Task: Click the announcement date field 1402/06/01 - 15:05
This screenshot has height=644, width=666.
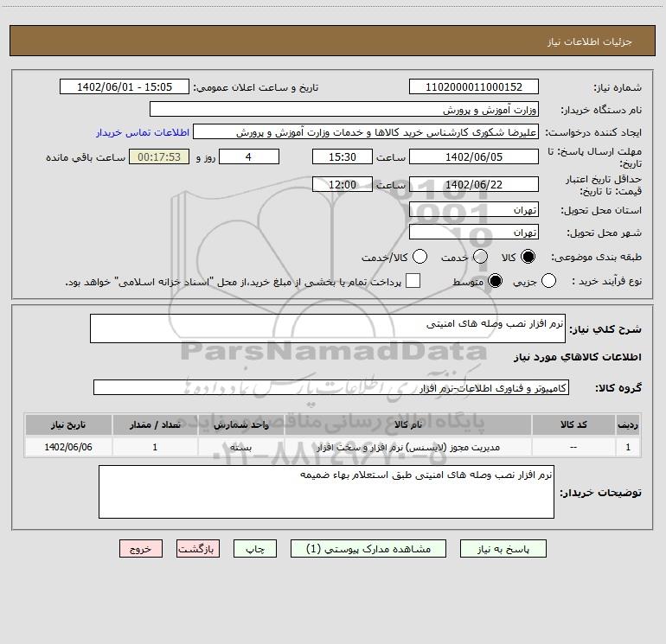Action: coord(125,87)
